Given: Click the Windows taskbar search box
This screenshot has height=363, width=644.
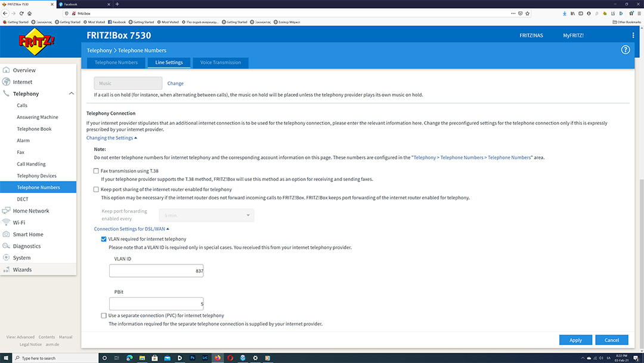Looking at the screenshot, I should pyautogui.click(x=55, y=358).
